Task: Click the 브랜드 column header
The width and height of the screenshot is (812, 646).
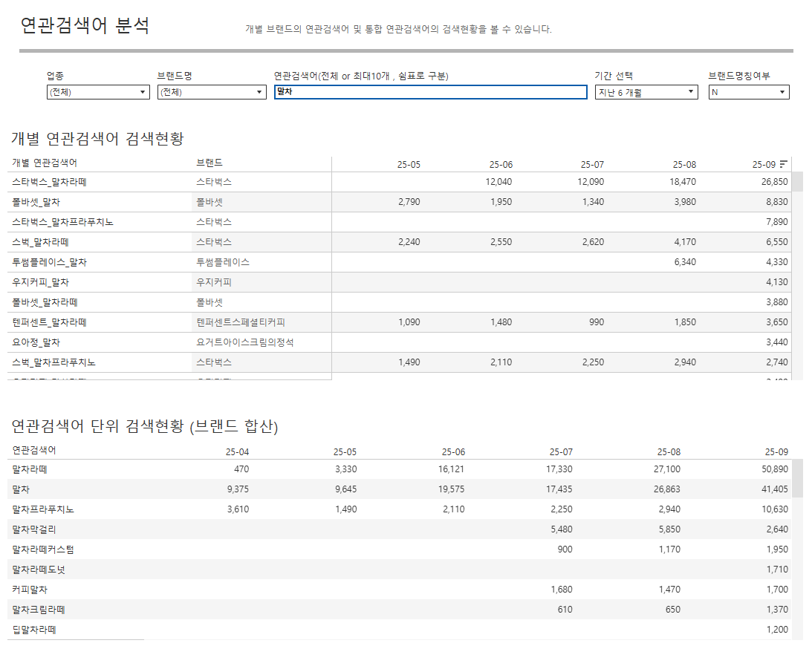Action: click(x=209, y=163)
